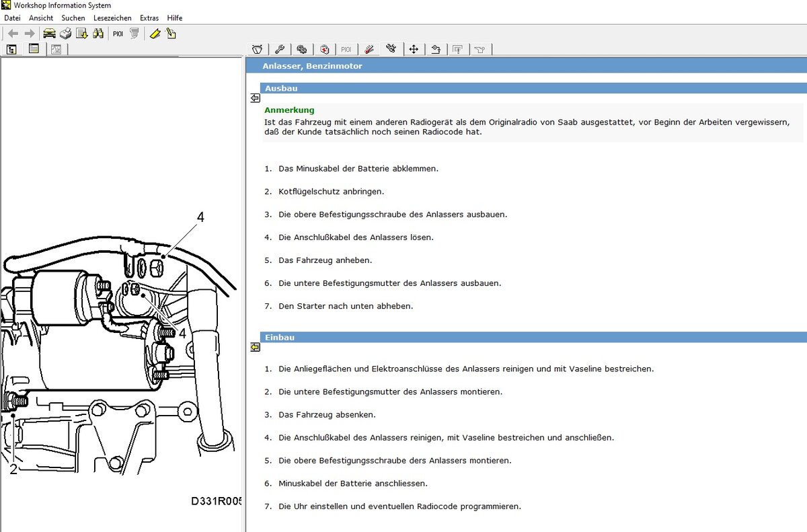807x532 pixels.
Task: Print the document using the printer icon
Action: [x=66, y=34]
